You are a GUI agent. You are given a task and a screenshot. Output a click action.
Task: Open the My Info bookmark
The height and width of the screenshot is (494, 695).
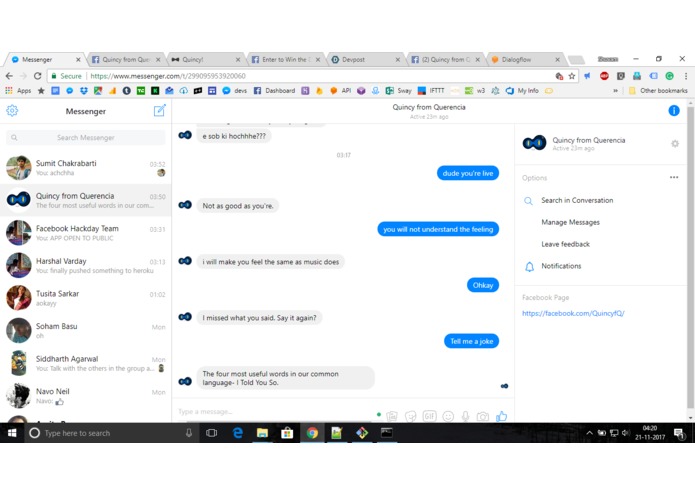[523, 90]
